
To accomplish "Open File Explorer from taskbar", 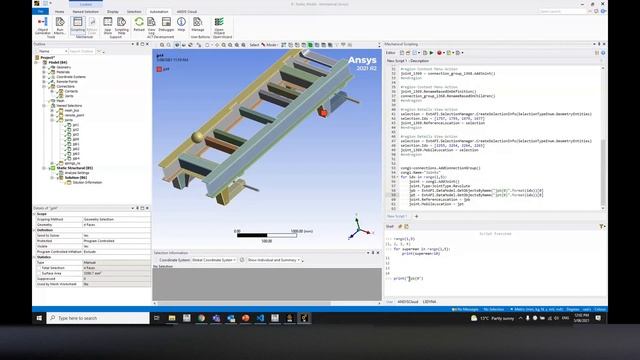I will [x=172, y=318].
